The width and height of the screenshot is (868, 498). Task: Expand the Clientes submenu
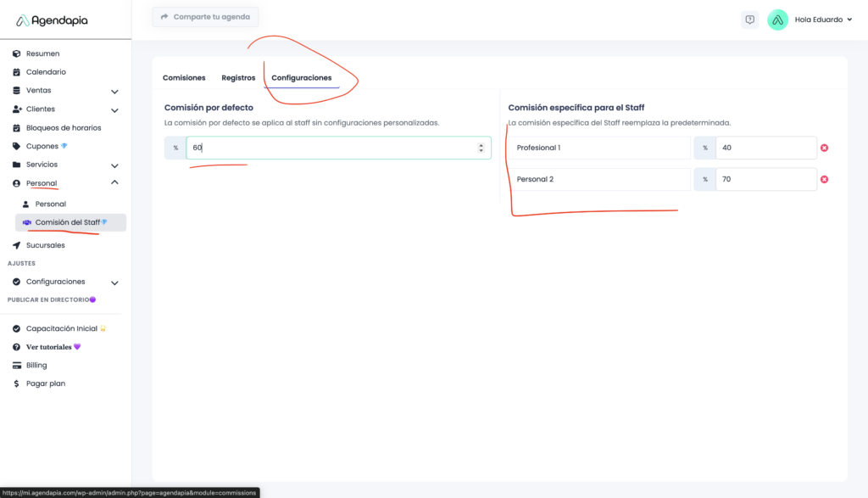coord(114,109)
